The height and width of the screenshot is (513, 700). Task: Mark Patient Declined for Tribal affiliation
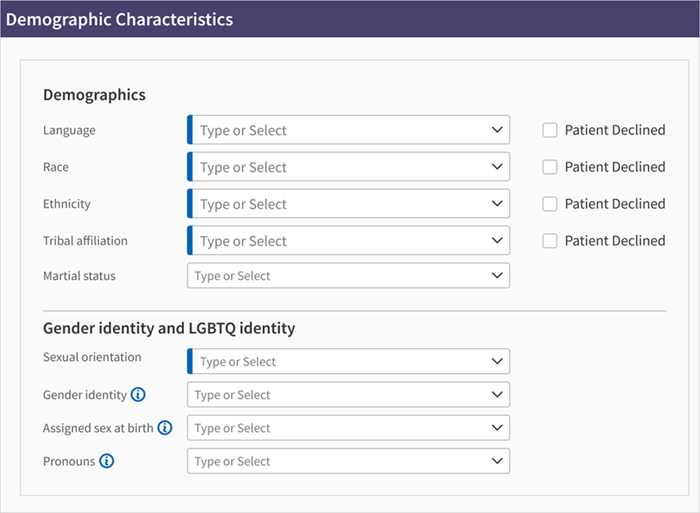[550, 241]
